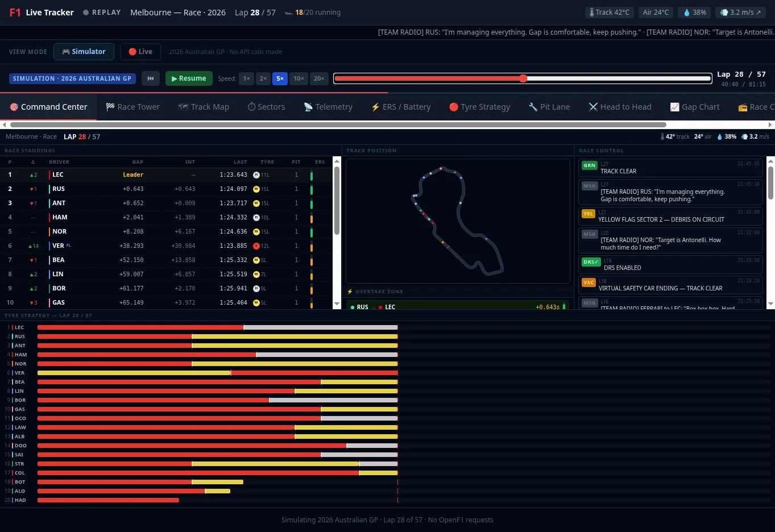
Task: Click the Telemetry satellite dish icon
Action: (308, 107)
